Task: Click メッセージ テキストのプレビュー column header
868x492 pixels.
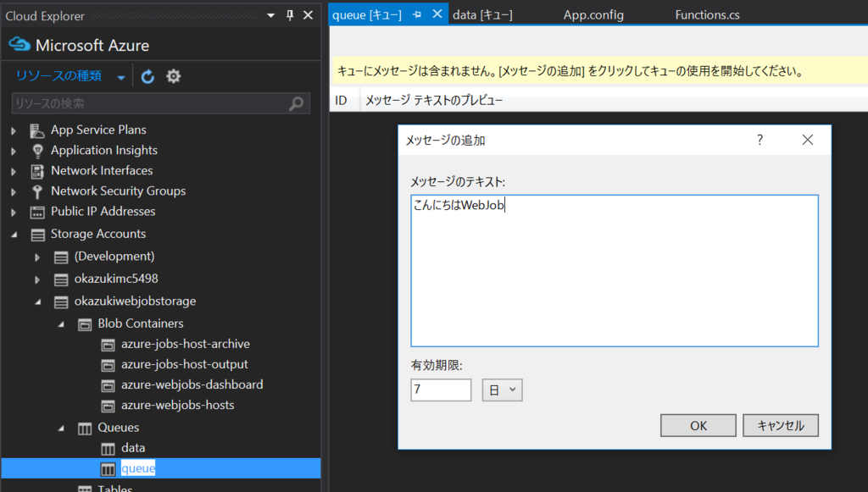Action: coord(433,100)
